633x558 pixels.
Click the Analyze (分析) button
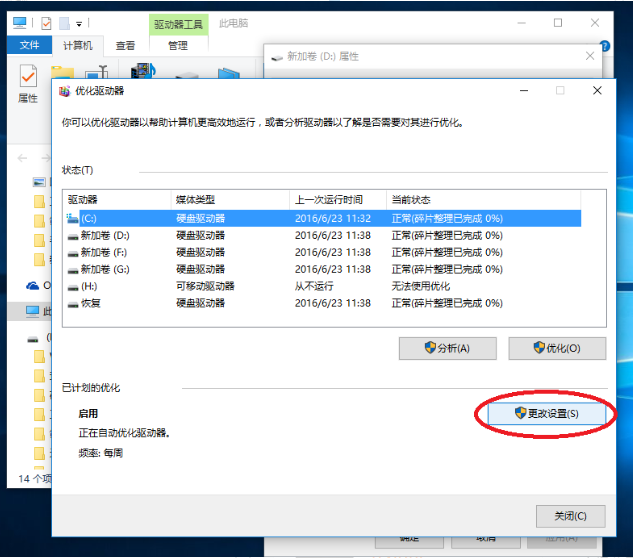(448, 348)
